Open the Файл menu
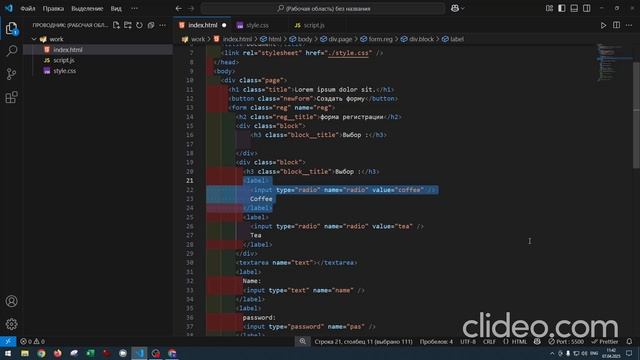This screenshot has height=360, width=640. (x=28, y=8)
